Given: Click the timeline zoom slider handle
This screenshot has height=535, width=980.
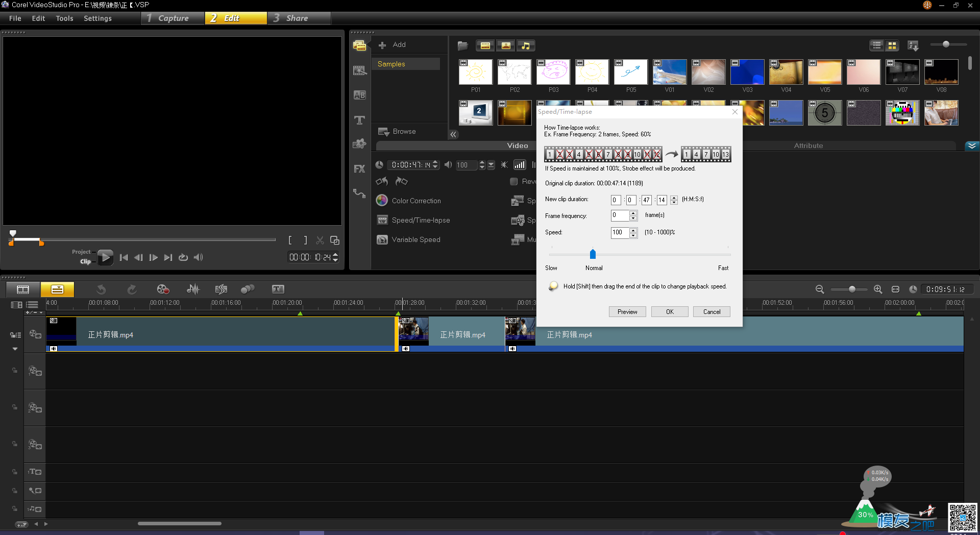Looking at the screenshot, I should pyautogui.click(x=852, y=289).
